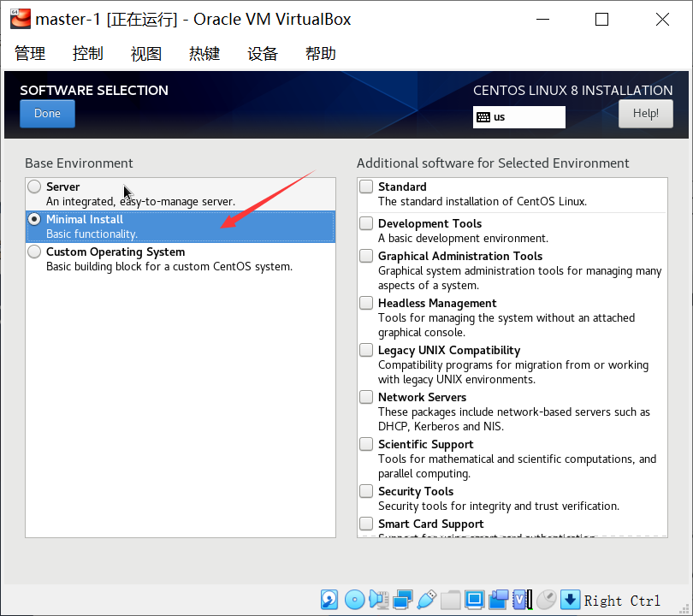Open the 控制 menu
The height and width of the screenshot is (616, 693).
tap(88, 53)
